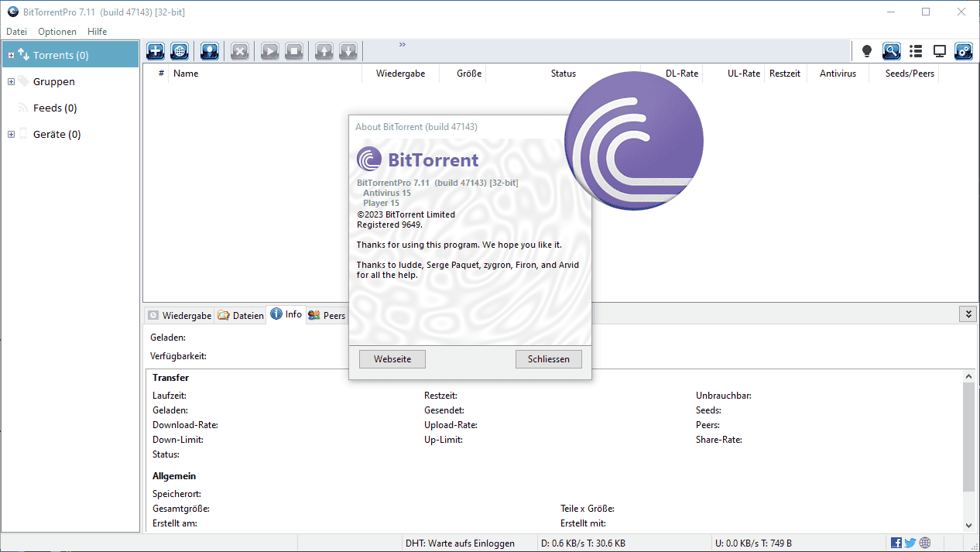Click the Verfügbarkeit label
Screen dimensions: 980x552
178,356
